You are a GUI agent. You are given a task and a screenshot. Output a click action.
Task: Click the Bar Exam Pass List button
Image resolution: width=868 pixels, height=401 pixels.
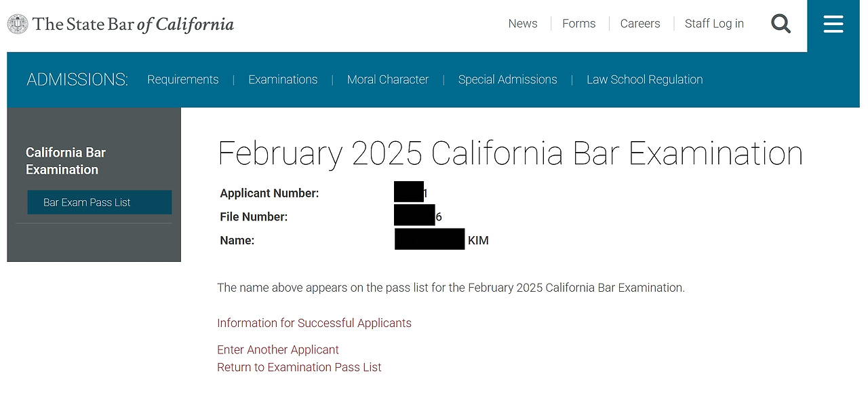(100, 202)
